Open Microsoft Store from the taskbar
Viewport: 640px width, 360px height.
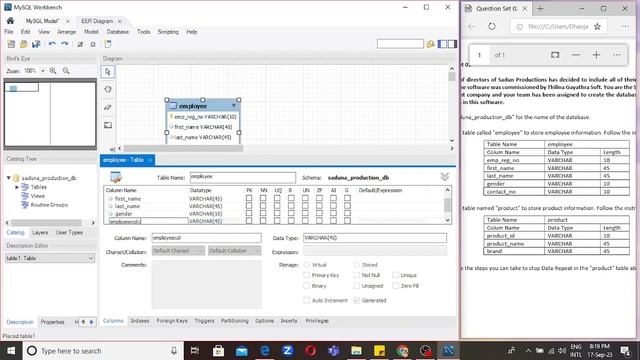click(218, 351)
